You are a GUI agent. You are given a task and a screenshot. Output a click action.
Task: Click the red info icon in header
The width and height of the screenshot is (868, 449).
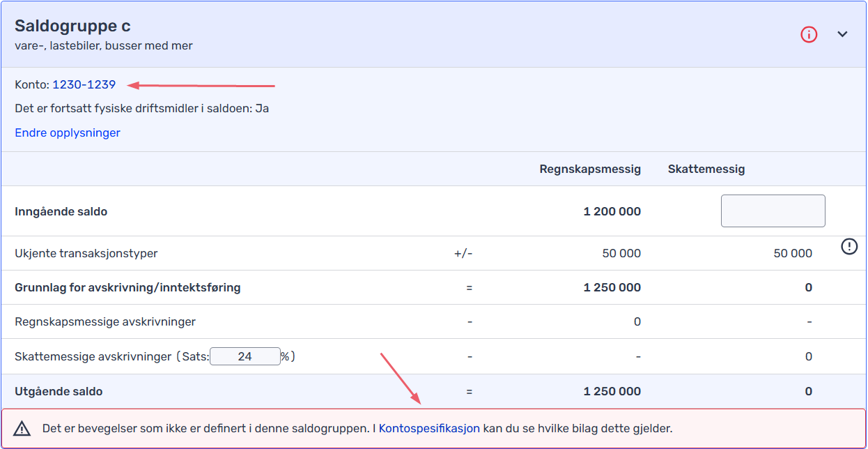click(808, 34)
